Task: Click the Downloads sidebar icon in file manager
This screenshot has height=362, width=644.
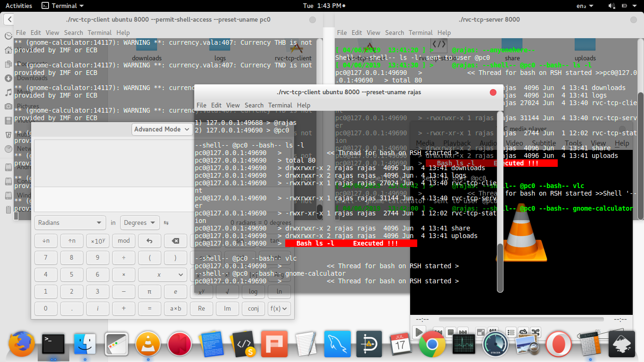Action: click(8, 78)
